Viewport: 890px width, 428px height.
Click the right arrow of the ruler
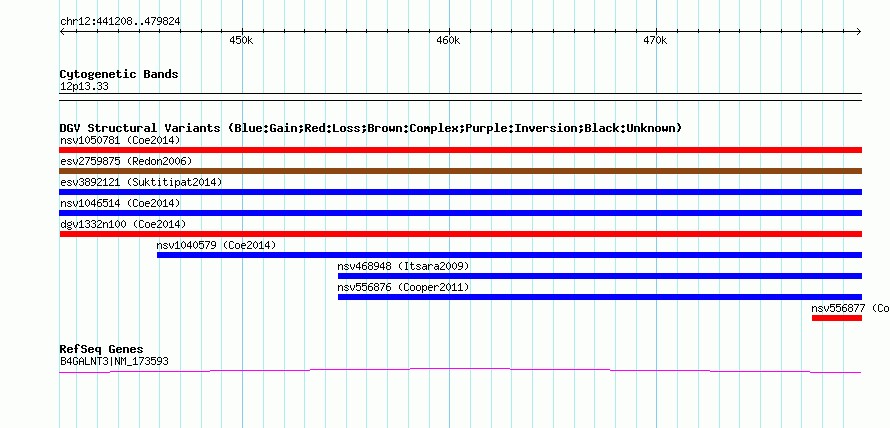click(x=859, y=31)
